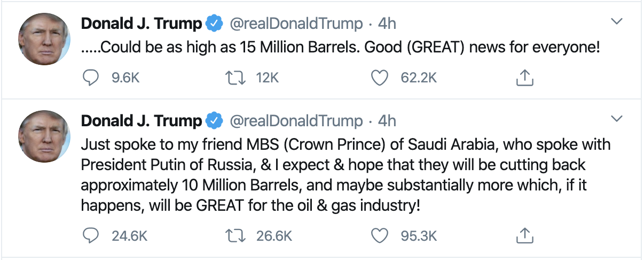
Task: Open Donald J. Trump name in first tweet
Action: pos(142,24)
